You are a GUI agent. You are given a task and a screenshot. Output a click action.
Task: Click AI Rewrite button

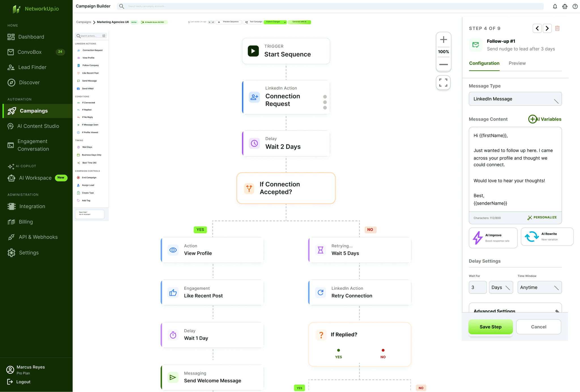coord(547,237)
